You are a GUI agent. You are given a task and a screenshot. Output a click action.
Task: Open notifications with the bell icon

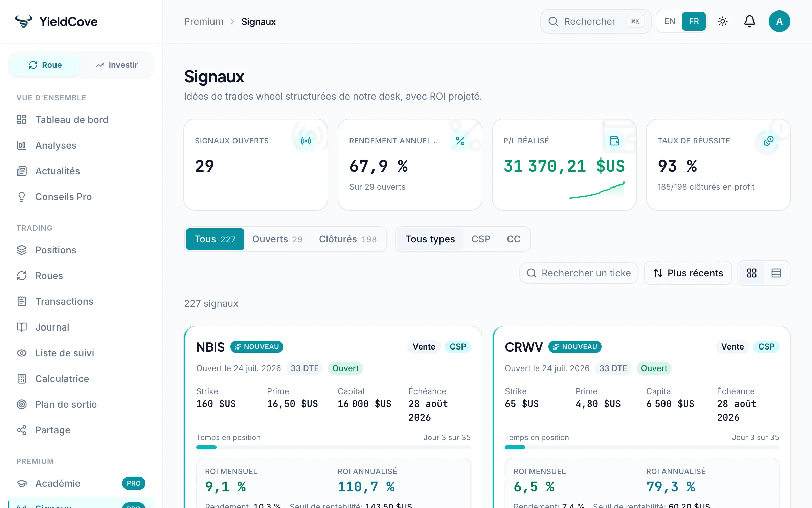click(x=750, y=21)
